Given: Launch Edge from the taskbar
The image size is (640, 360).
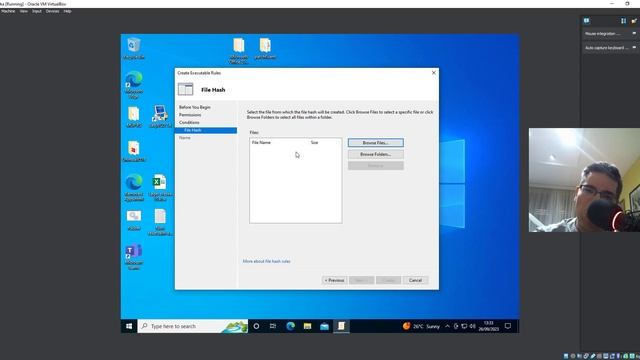Looking at the screenshot, I should tap(291, 326).
